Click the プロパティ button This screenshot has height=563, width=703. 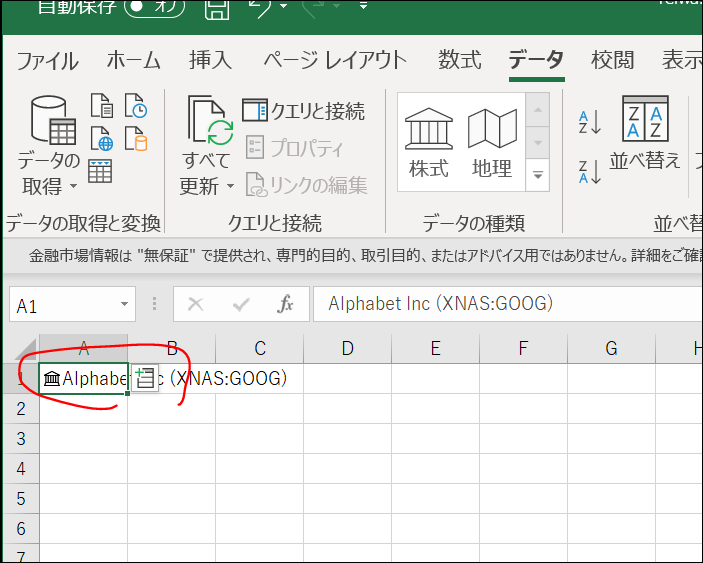point(295,148)
